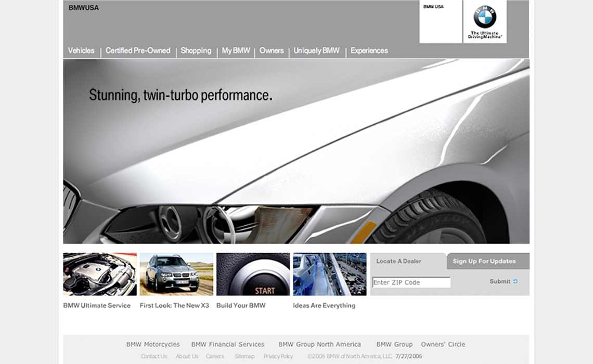The width and height of the screenshot is (593, 364).
Task: Open the Experiences menu
Action: tap(369, 50)
